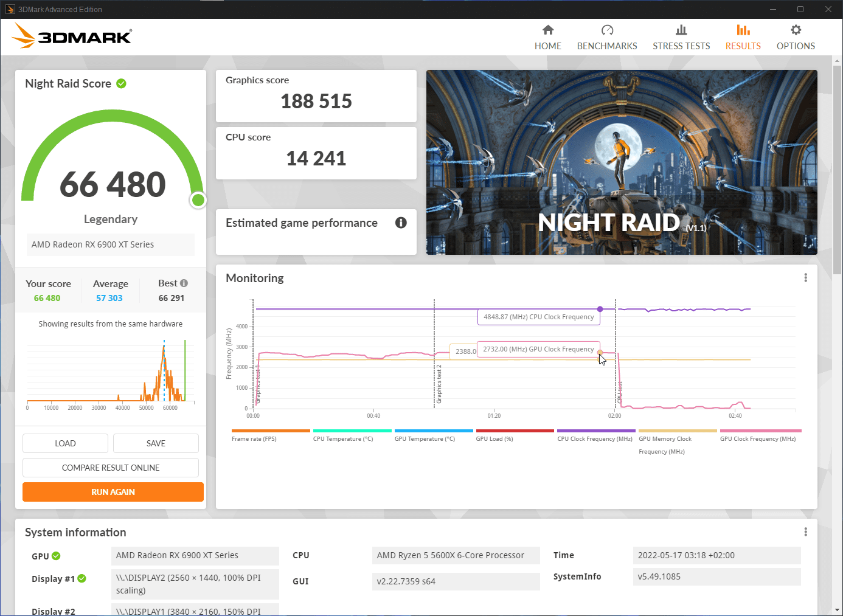Viewport: 843px width, 616px height.
Task: Click the Night Raid preview image
Action: point(622,162)
